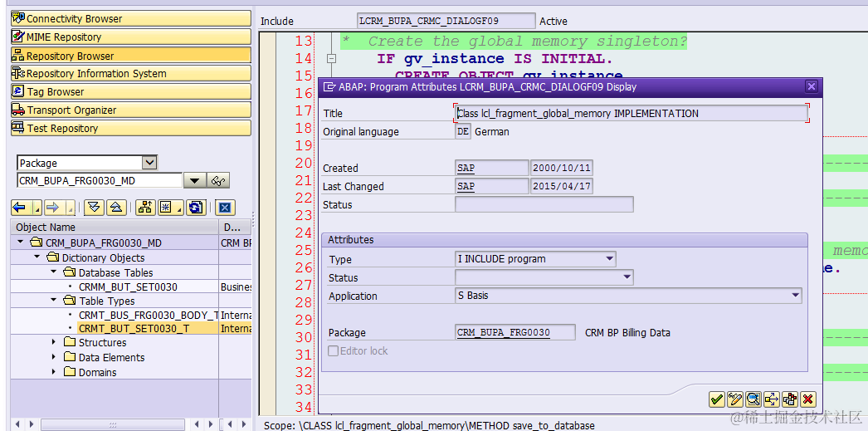Click the CRM_BUPA_FRG0030_MD package name field

100,180
